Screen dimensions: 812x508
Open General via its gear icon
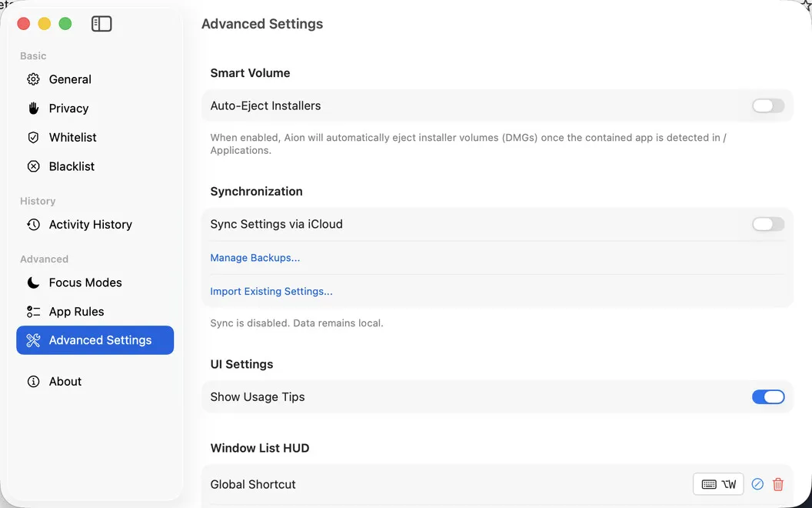[33, 79]
